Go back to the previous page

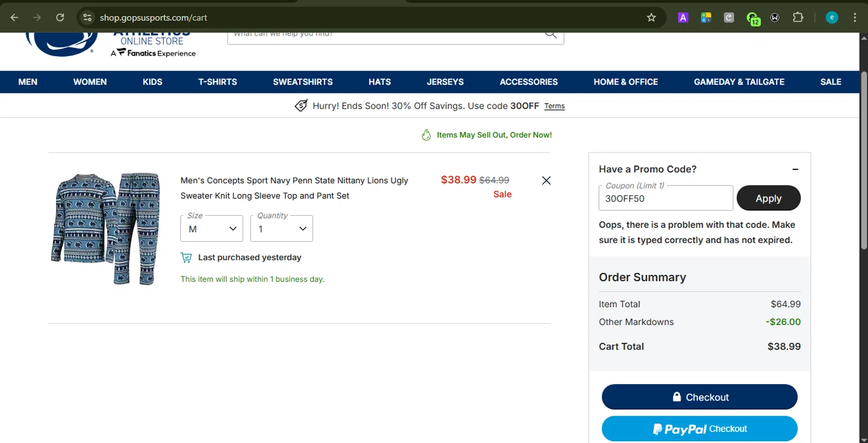[x=14, y=17]
